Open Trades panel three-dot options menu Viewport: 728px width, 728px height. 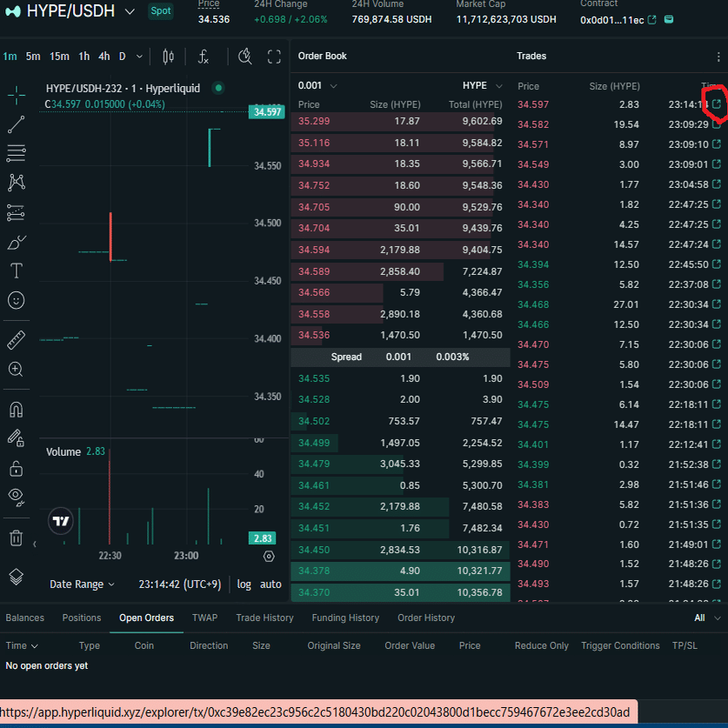coord(718,57)
